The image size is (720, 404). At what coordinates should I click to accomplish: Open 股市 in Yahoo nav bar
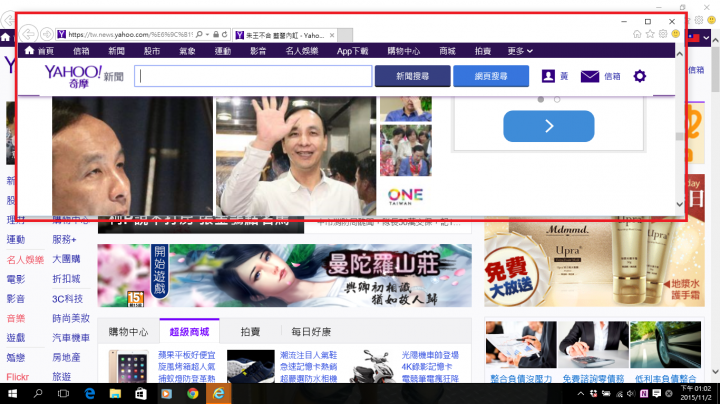coord(152,51)
